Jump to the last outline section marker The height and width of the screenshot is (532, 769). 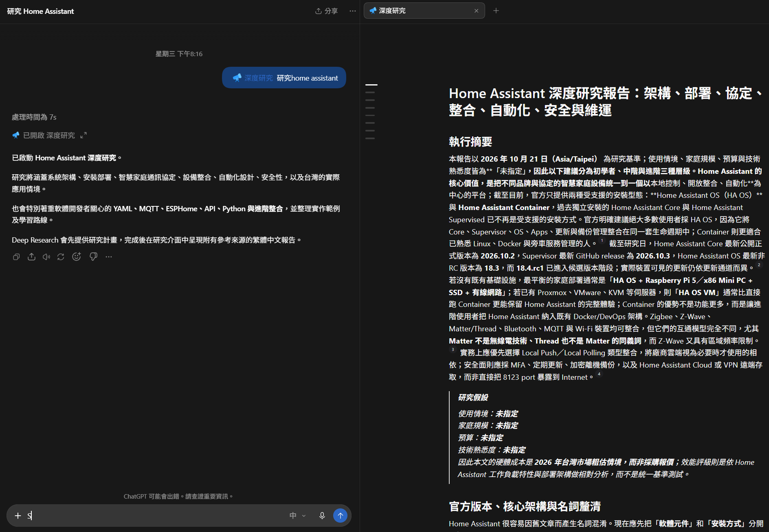point(370,138)
